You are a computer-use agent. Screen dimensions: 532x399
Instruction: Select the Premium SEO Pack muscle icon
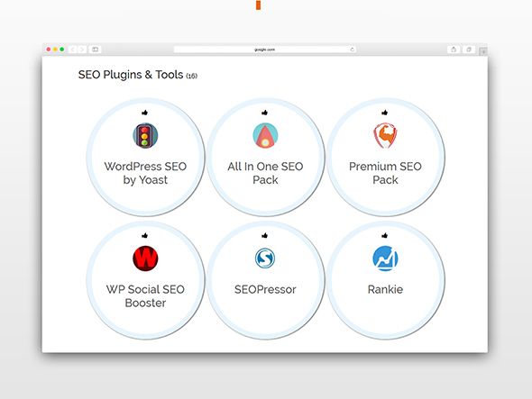[x=385, y=135]
